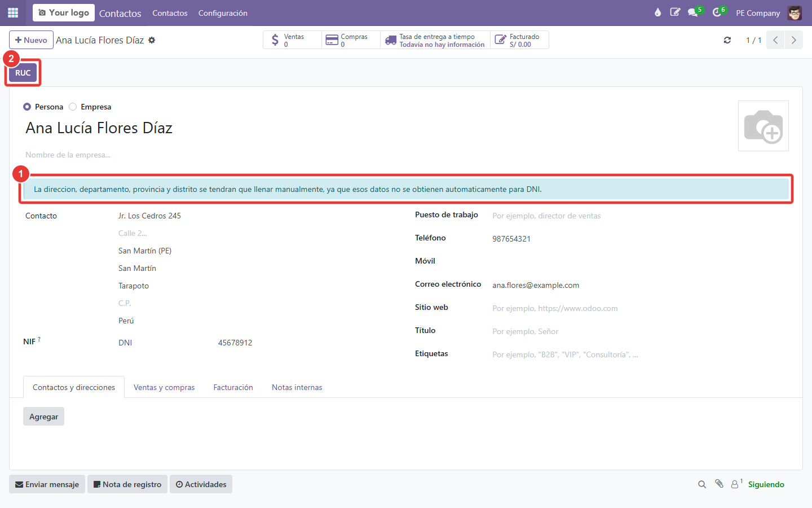Select the Empresa radio button
This screenshot has width=812, height=508.
coord(73,107)
